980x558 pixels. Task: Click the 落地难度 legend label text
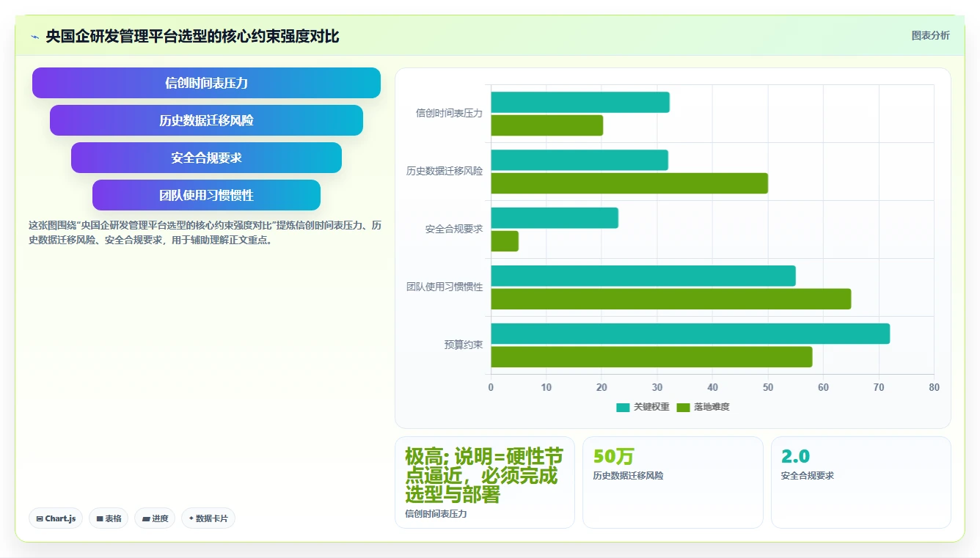712,407
